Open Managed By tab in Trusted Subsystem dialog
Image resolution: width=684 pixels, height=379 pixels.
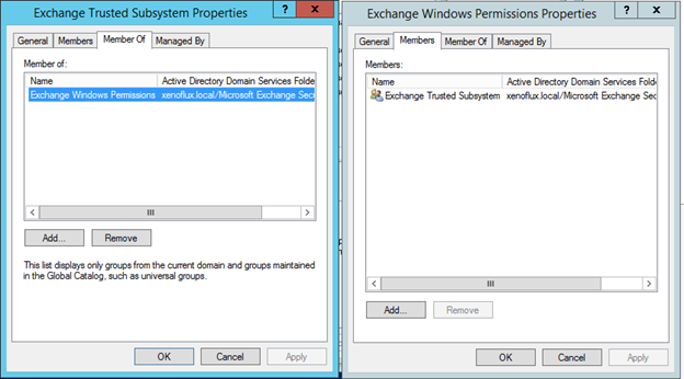tap(180, 41)
